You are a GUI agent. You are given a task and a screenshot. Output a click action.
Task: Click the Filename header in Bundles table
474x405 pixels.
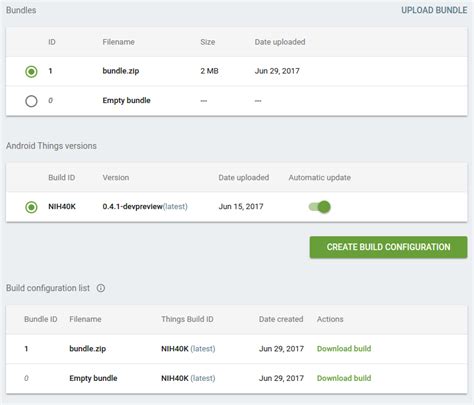119,42
